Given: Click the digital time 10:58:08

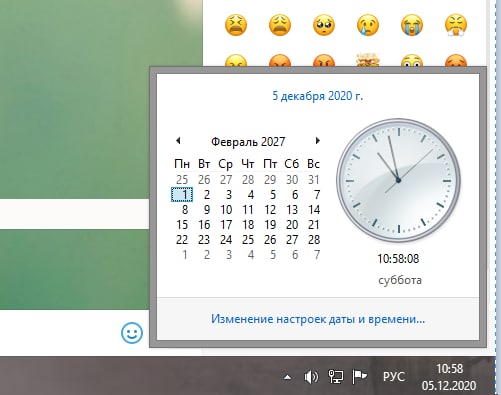Looking at the screenshot, I should pyautogui.click(x=398, y=259).
